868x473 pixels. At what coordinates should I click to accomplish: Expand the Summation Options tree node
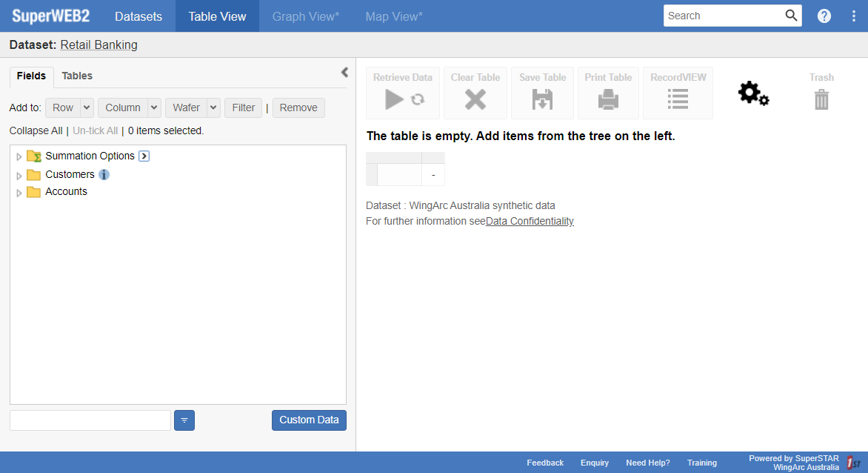19,156
